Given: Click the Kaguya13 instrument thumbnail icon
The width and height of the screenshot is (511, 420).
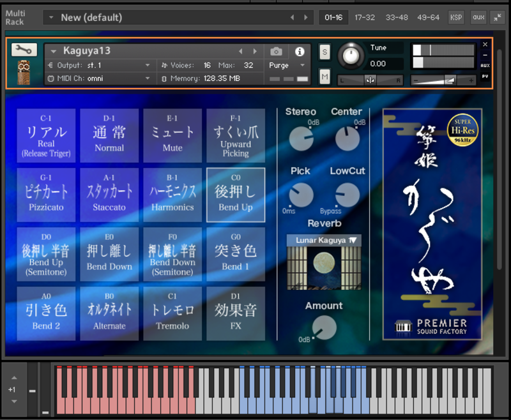Looking at the screenshot, I should [x=24, y=72].
